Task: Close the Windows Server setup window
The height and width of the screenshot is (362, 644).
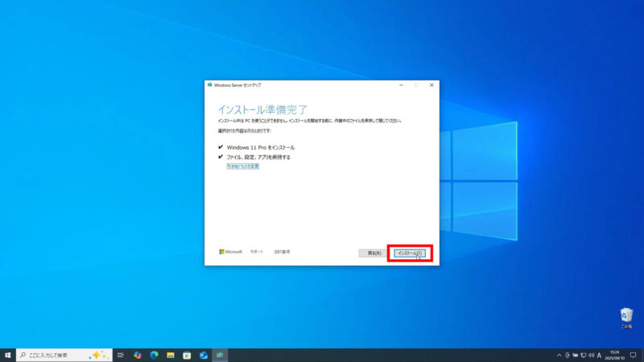Action: [431, 84]
